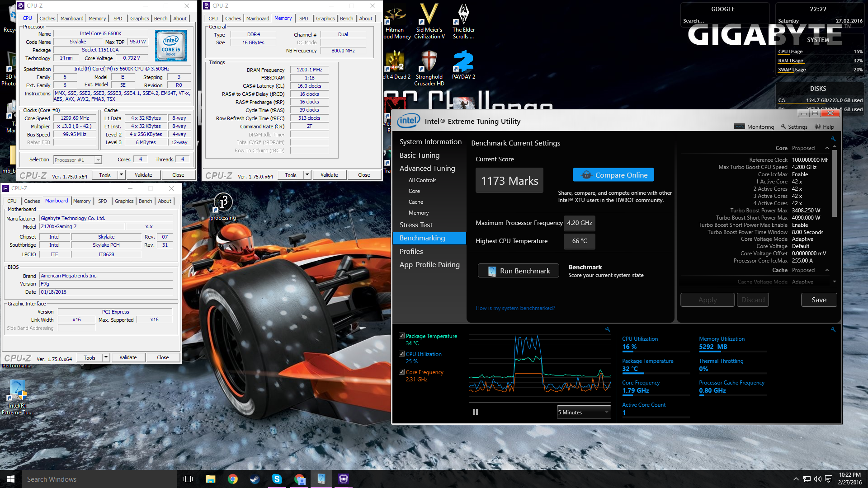Open The Elder Scrolls desktop icon
The width and height of the screenshot is (868, 488).
[x=463, y=22]
